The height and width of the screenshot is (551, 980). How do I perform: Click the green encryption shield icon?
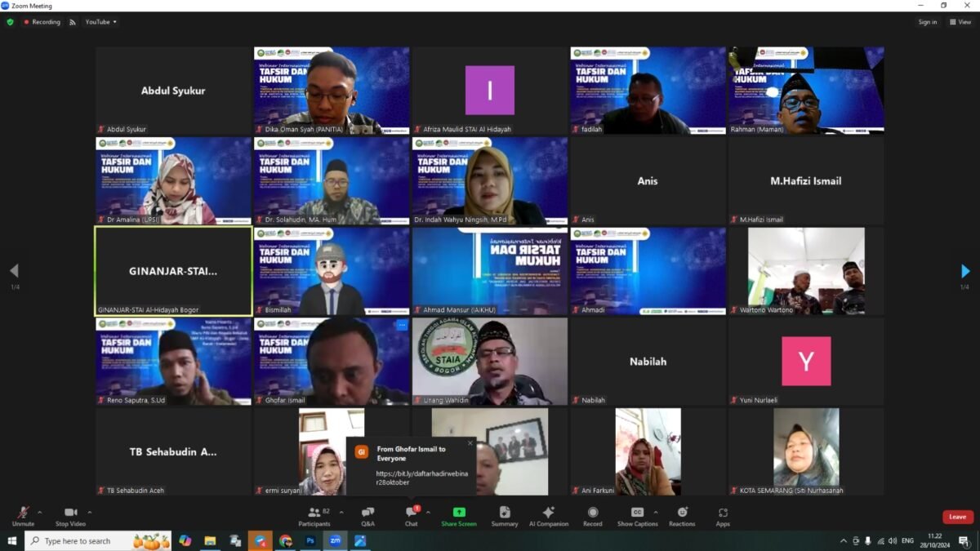(x=10, y=22)
